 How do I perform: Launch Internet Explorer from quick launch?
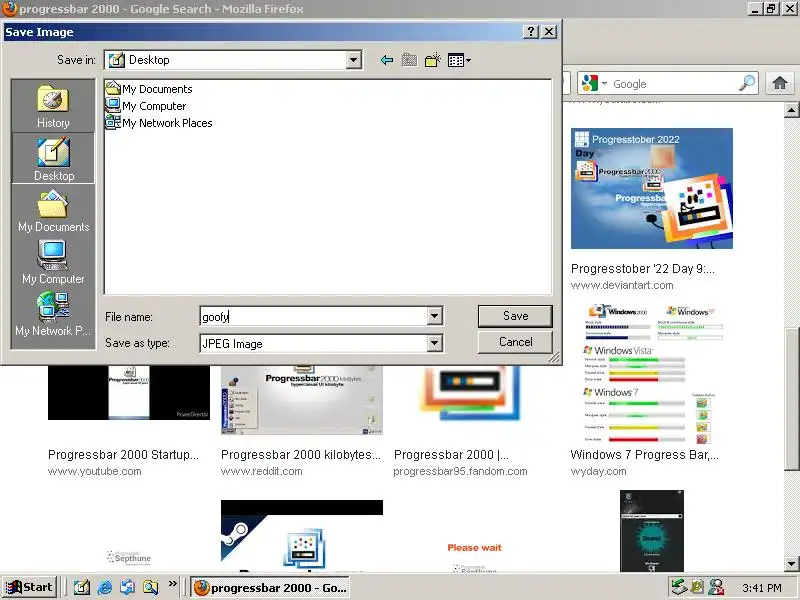(105, 587)
